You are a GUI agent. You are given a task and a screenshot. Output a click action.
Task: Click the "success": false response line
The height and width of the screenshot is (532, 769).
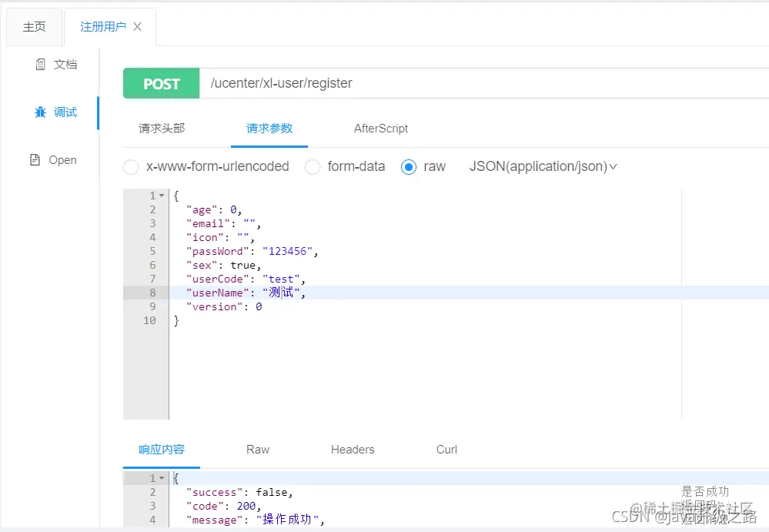pos(239,492)
